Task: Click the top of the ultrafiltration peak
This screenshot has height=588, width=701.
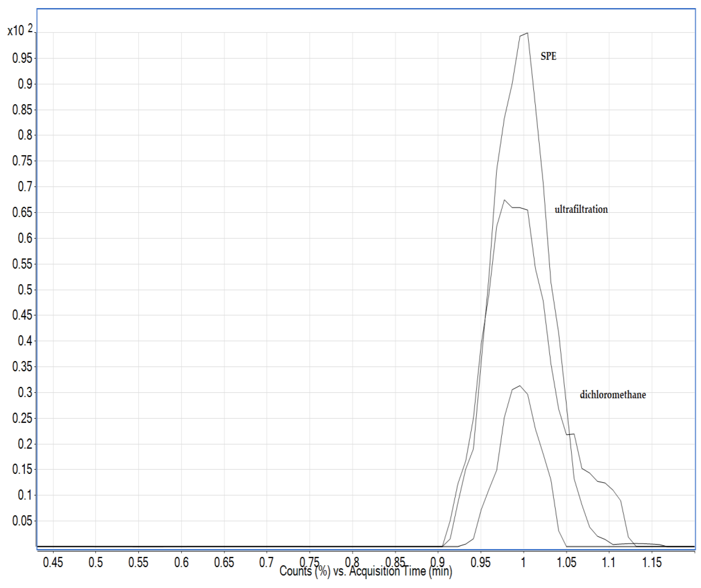Action: [x=504, y=200]
